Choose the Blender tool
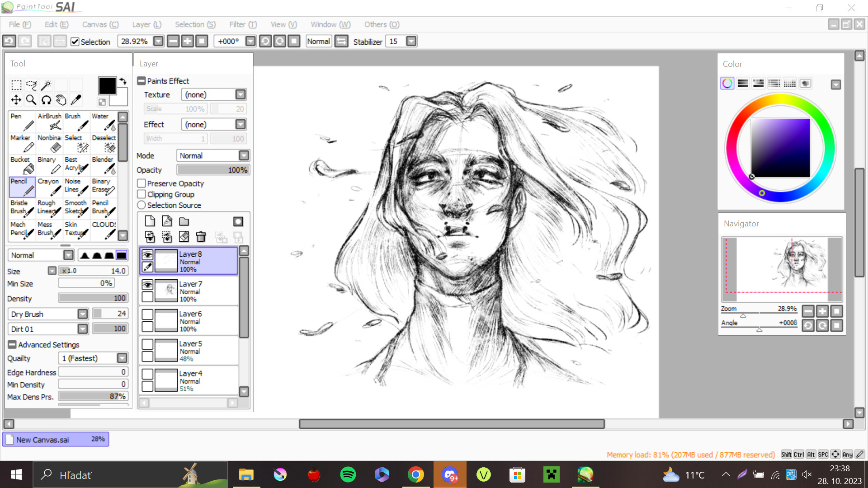The image size is (868, 488). tap(104, 165)
